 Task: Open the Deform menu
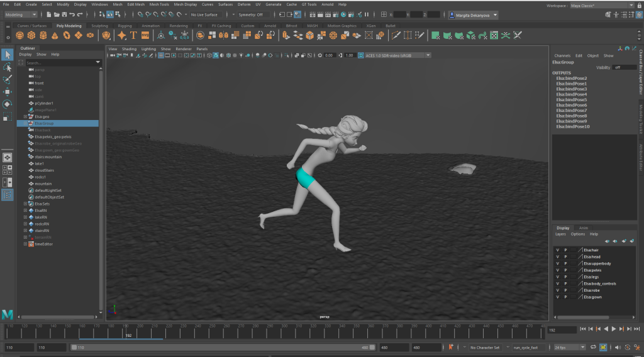(244, 4)
